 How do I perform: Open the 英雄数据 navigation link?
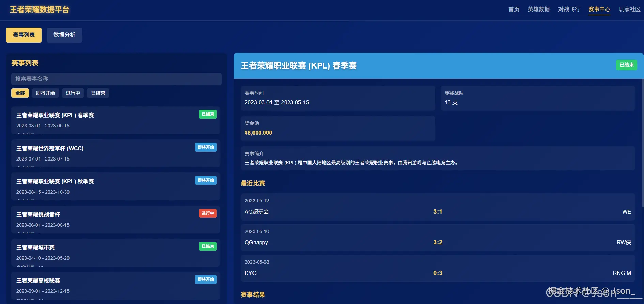538,9
